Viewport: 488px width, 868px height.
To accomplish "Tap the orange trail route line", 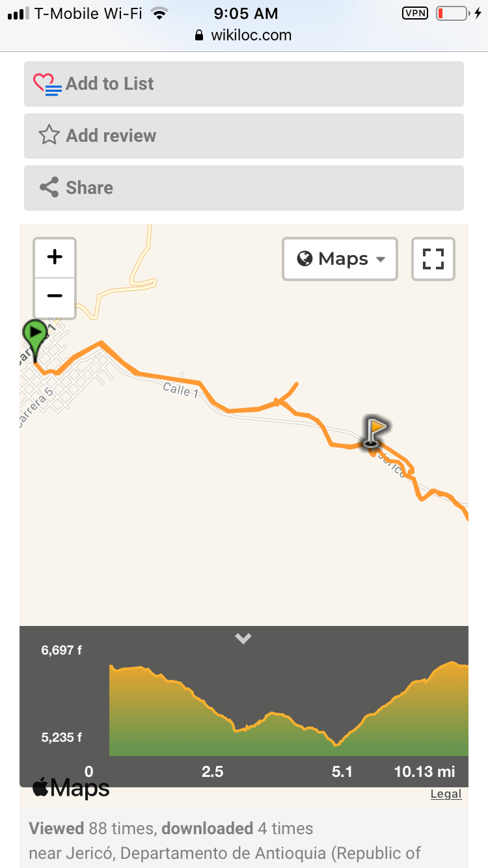I will (169, 377).
